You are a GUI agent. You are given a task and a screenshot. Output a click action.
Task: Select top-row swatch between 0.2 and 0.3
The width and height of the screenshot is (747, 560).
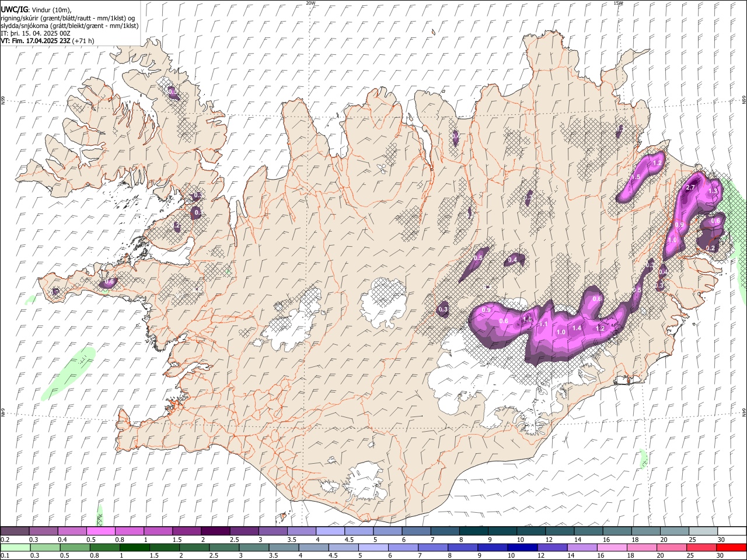point(15,531)
